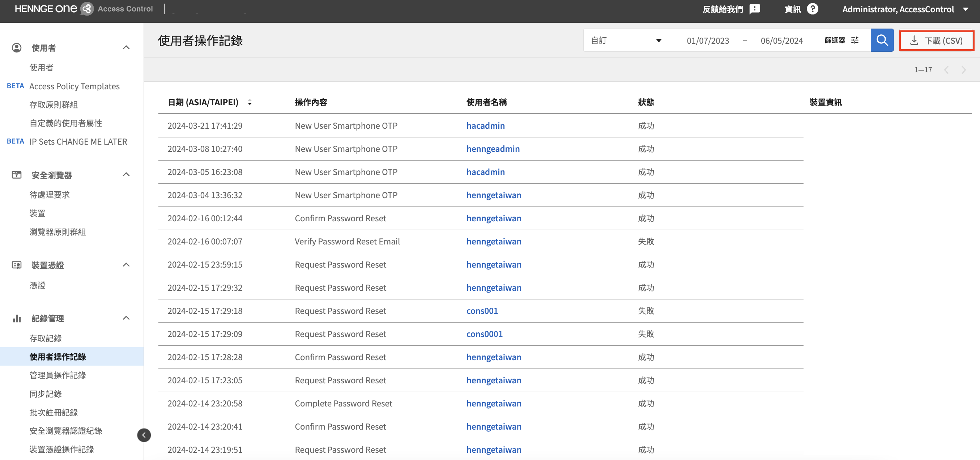Click the 安全瀏覽器 browser window icon
980x460 pixels.
point(17,175)
